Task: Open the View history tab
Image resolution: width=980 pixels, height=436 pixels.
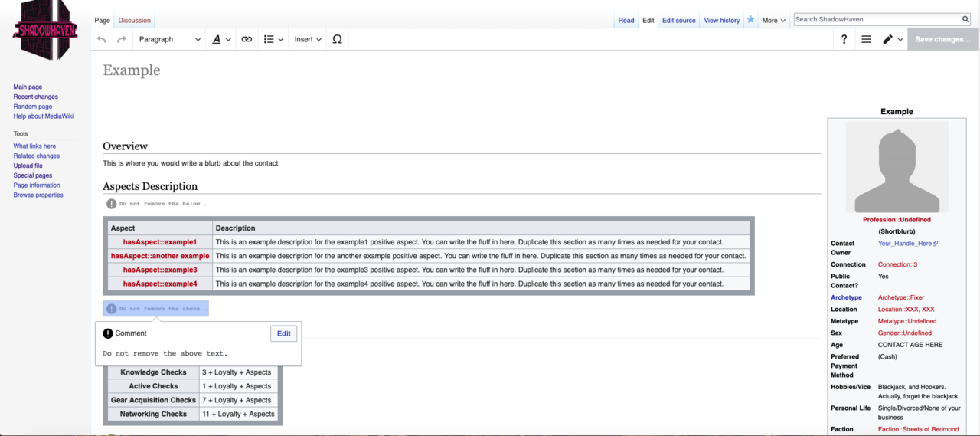Action: 721,21
